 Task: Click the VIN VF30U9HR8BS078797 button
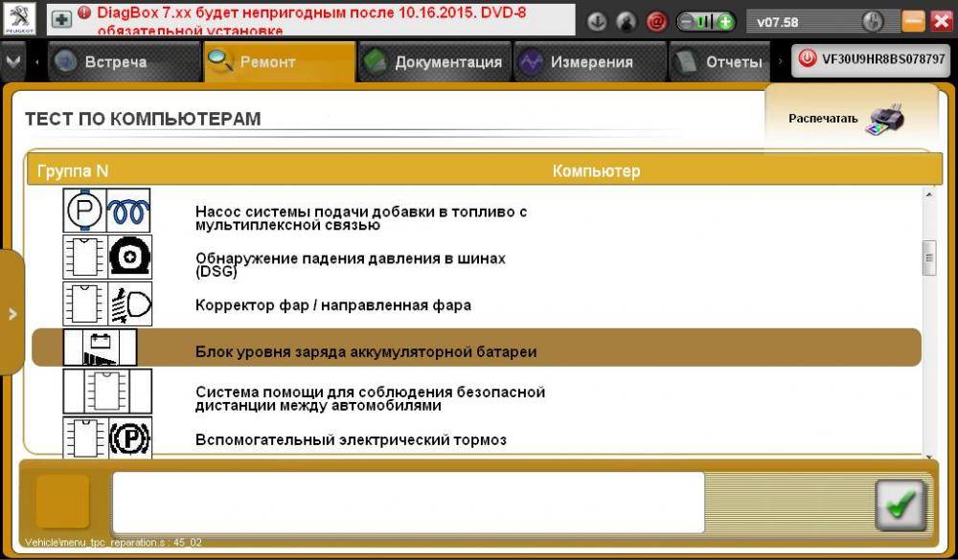coord(871,58)
